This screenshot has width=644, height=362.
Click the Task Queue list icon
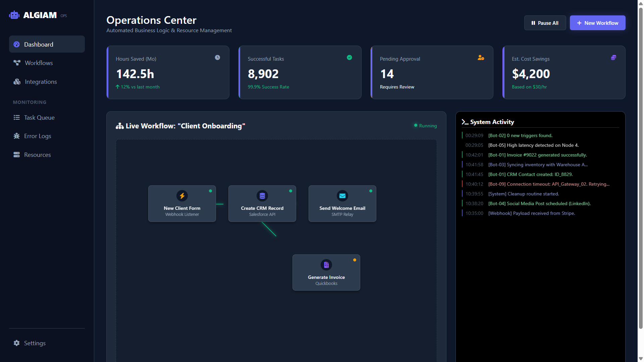tap(17, 118)
